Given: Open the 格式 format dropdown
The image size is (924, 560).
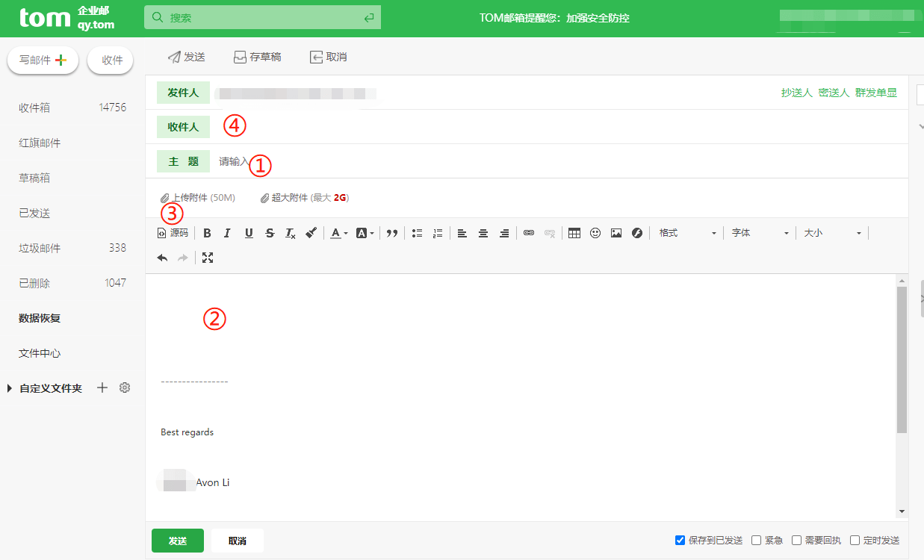Looking at the screenshot, I should tap(687, 233).
